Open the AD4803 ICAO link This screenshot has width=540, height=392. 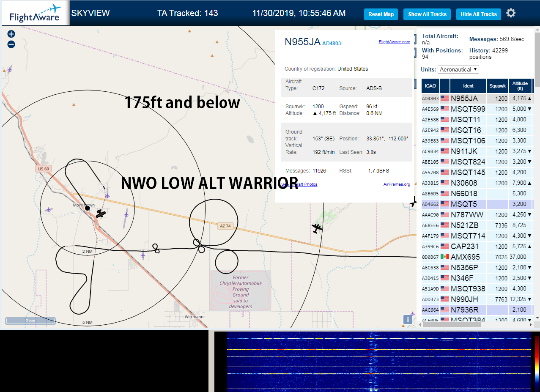[x=332, y=44]
